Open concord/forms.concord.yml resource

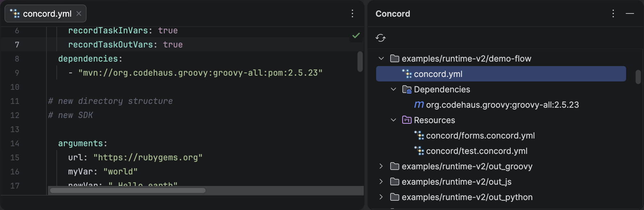click(480, 136)
